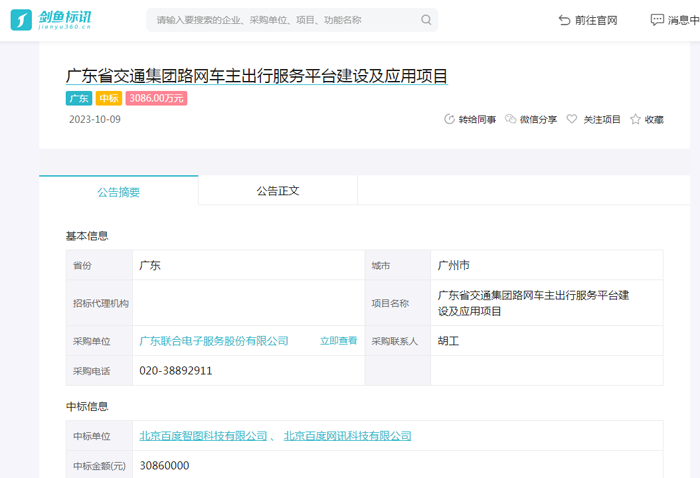Click the 基本信息 section heading

click(87, 236)
